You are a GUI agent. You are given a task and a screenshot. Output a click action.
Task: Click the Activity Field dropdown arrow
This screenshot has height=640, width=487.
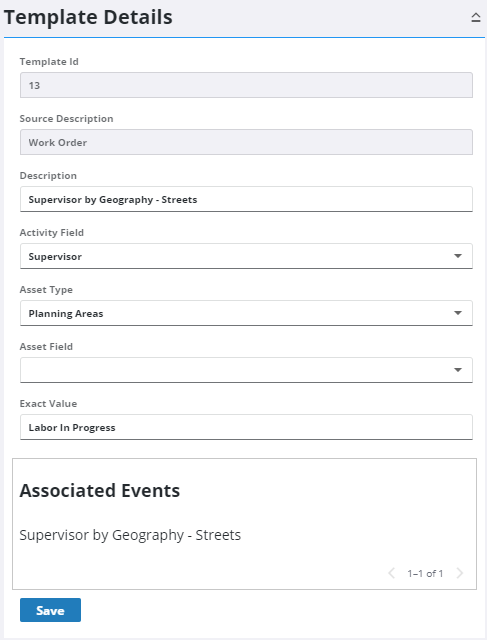point(458,256)
